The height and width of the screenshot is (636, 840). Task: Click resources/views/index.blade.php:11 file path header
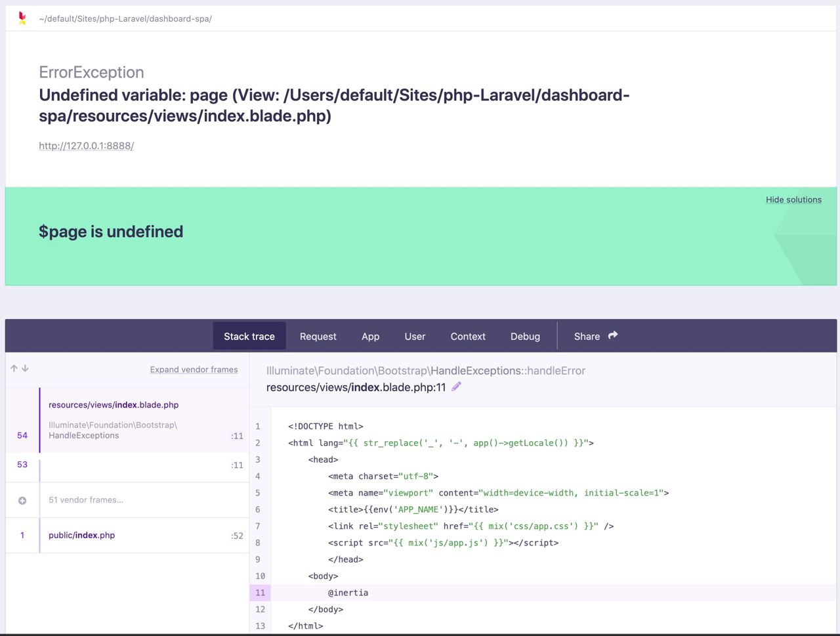pyautogui.click(x=356, y=387)
